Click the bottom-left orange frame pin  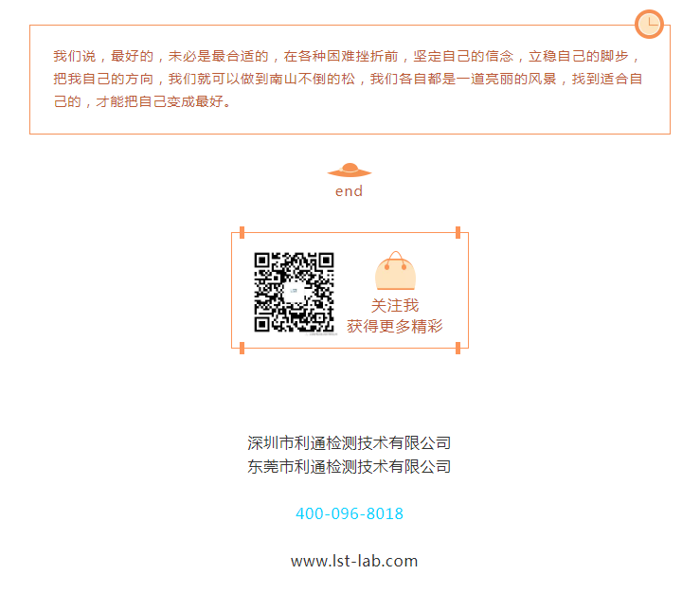click(242, 348)
